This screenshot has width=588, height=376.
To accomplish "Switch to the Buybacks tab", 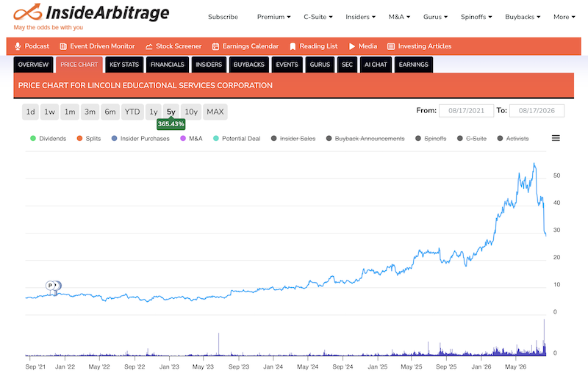I will (249, 65).
